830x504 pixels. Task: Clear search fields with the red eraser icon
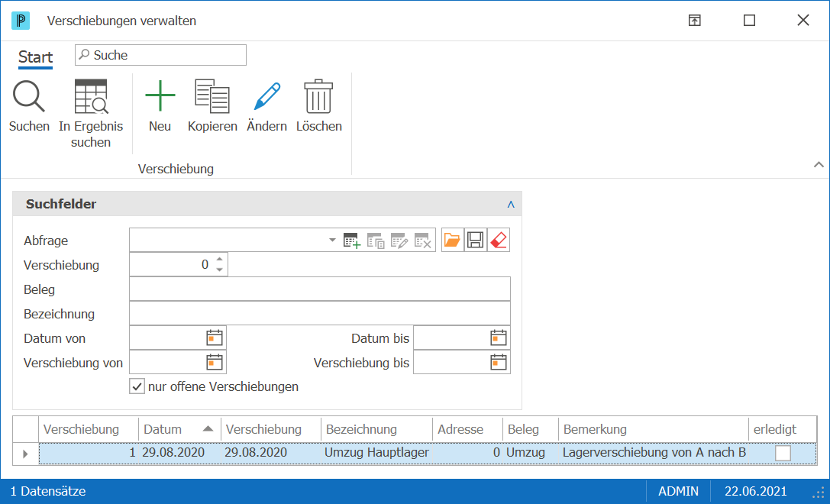(x=498, y=240)
